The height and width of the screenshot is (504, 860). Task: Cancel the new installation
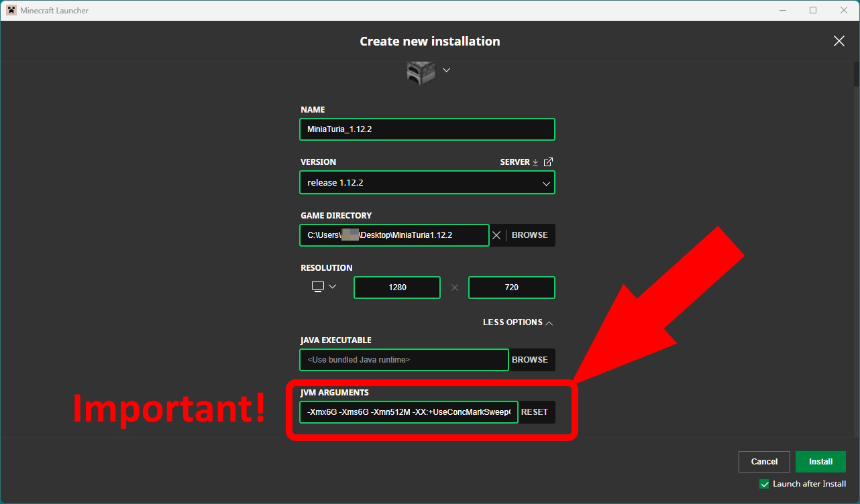click(764, 462)
